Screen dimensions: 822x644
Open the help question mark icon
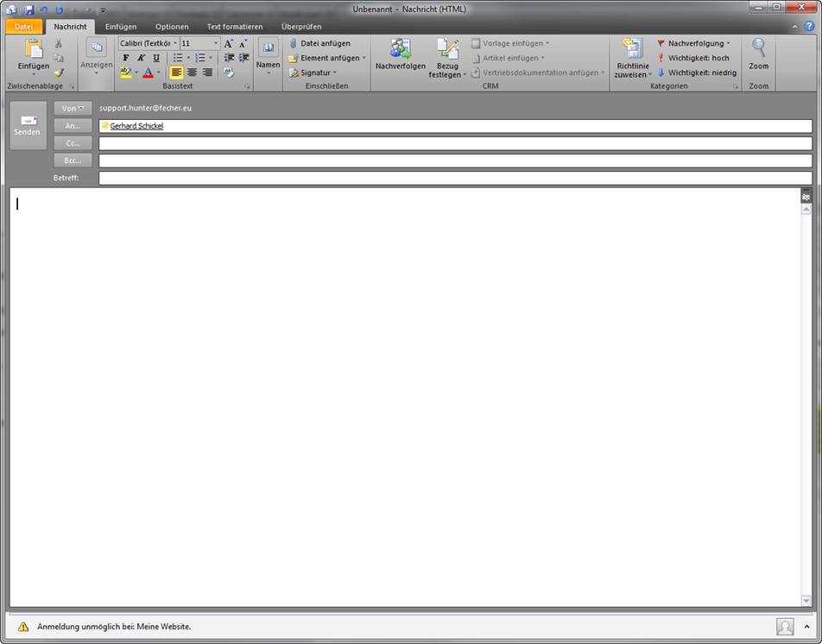click(x=809, y=27)
